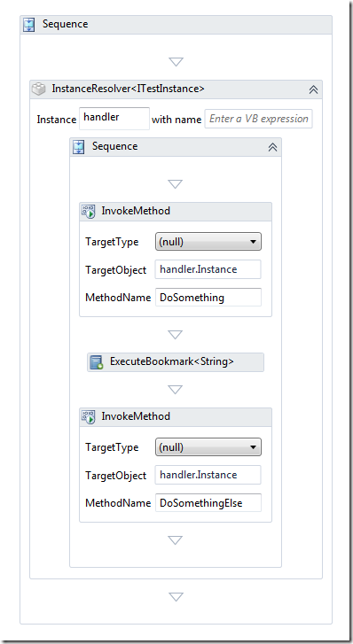The image size is (353, 644).
Task: Click the Instance field containing handler
Action: 114,119
